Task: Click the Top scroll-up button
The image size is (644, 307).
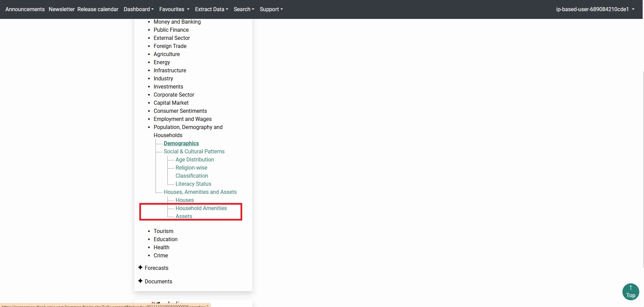Action: tap(630, 291)
